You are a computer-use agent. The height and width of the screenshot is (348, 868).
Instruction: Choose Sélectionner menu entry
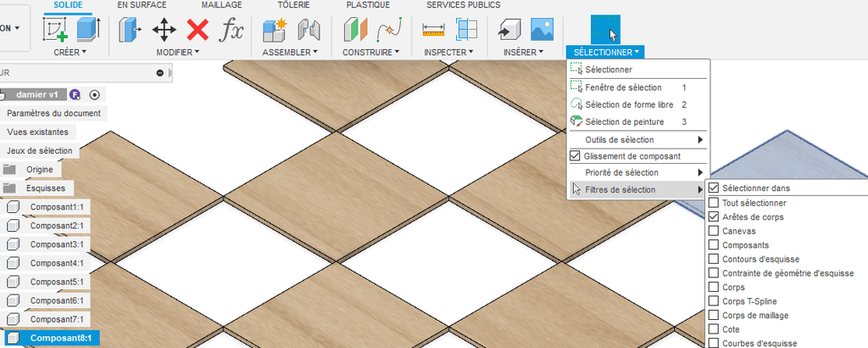click(x=637, y=70)
